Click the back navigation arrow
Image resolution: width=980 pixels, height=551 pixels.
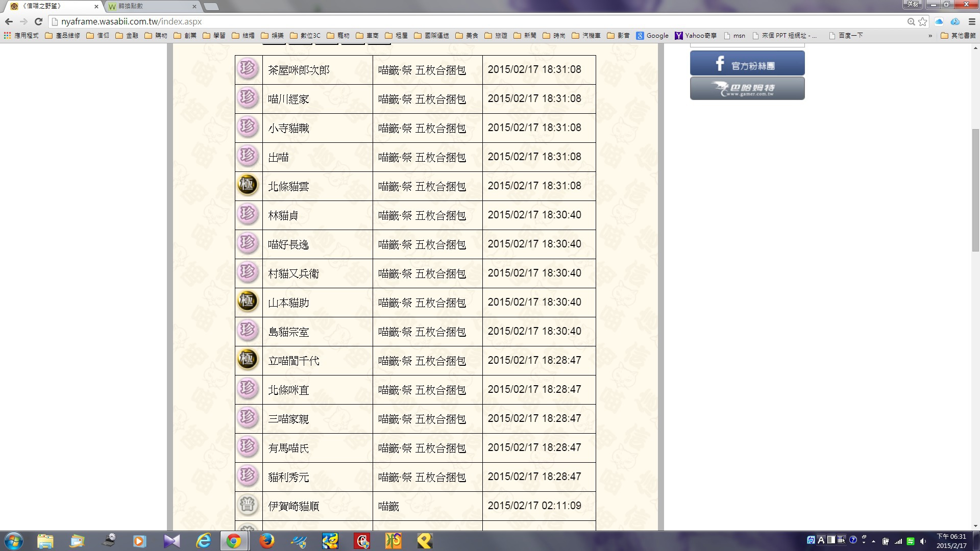coord(9,21)
